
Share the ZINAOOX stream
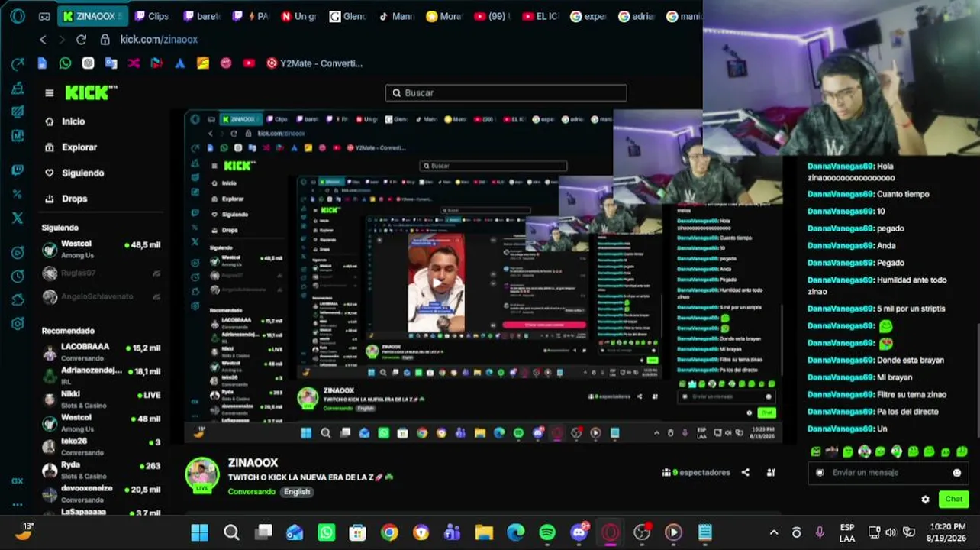[746, 472]
